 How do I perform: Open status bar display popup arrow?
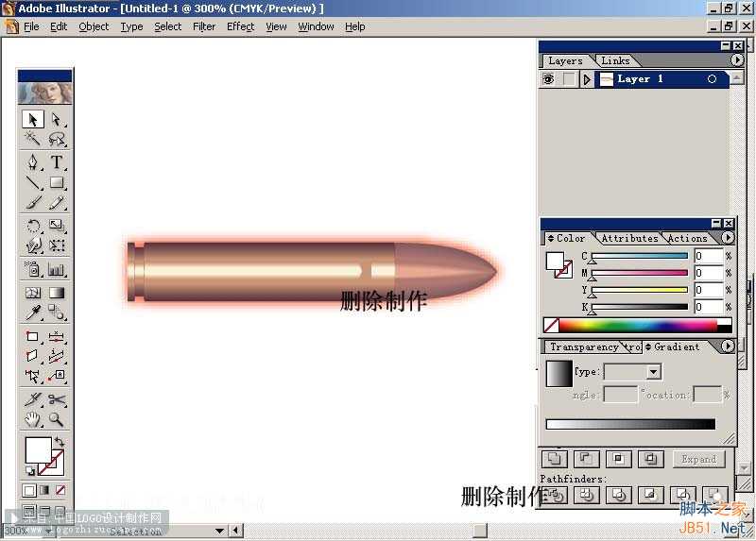pos(220,531)
